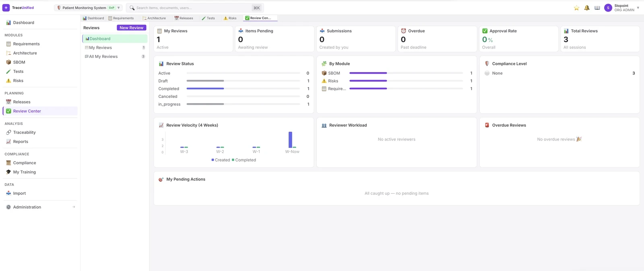
Task: Open All My Reviews list
Action: [x=115, y=56]
